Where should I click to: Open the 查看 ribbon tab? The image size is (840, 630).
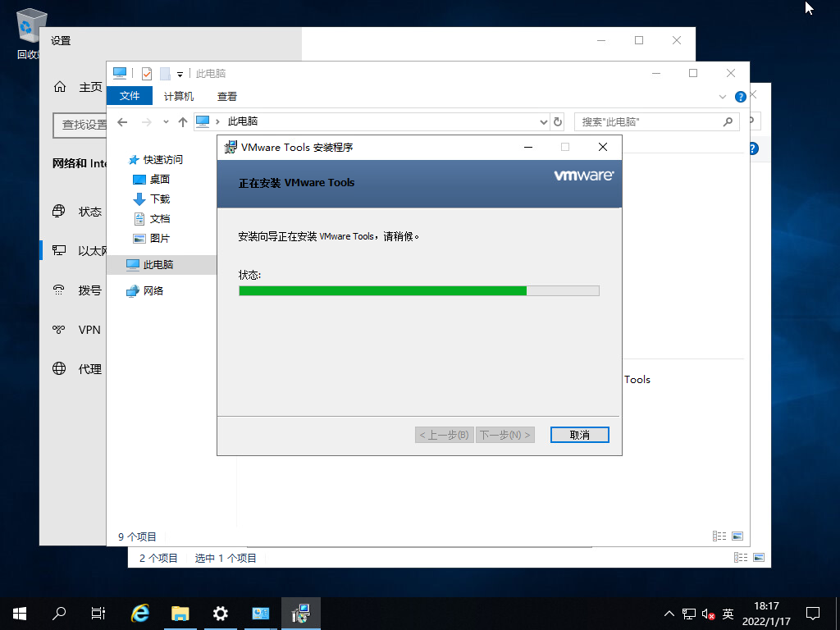click(227, 97)
